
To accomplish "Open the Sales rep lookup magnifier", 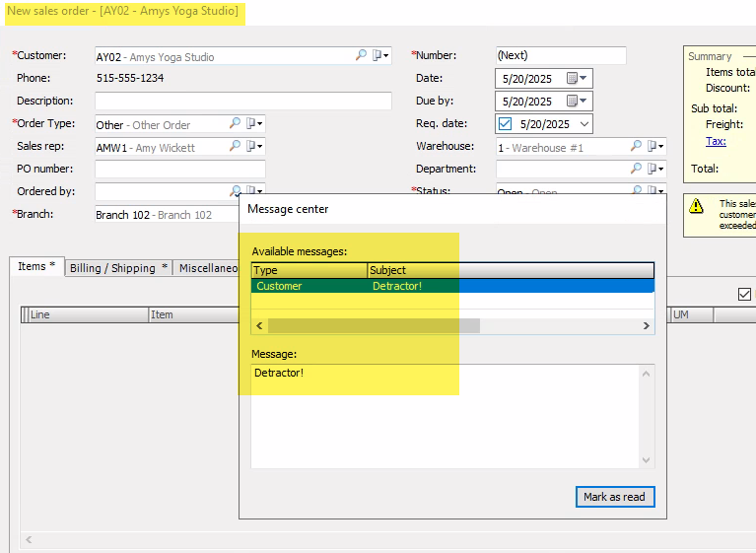I will pos(235,146).
